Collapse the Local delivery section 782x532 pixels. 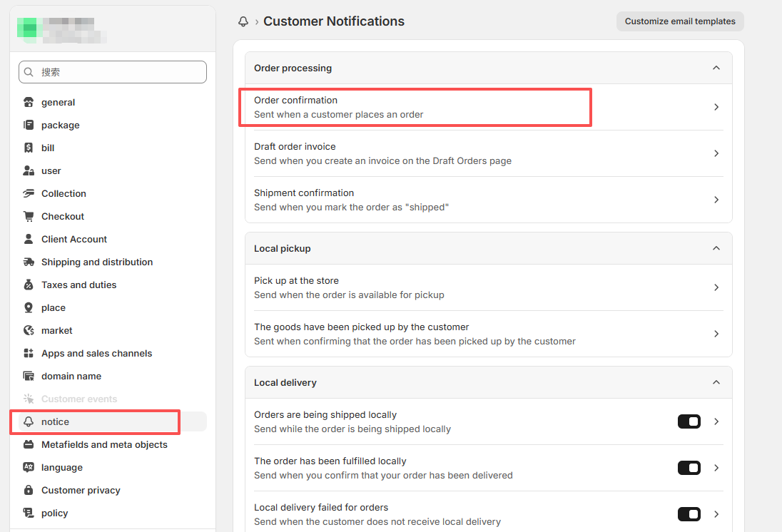coord(716,383)
